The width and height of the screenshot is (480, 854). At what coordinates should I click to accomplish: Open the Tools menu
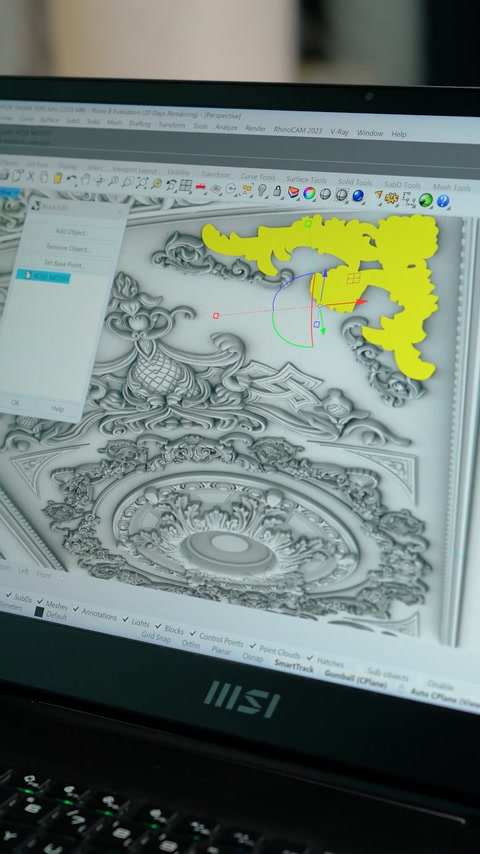click(200, 126)
